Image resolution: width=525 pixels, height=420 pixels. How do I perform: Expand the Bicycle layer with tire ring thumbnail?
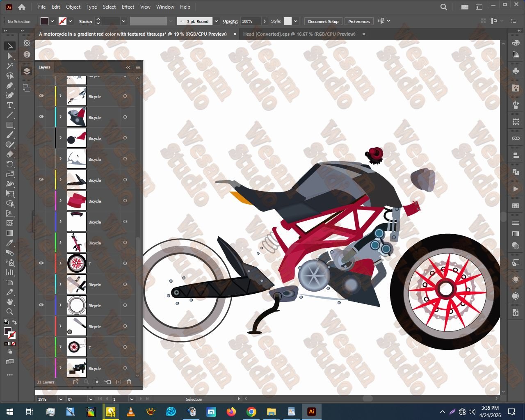click(x=60, y=305)
